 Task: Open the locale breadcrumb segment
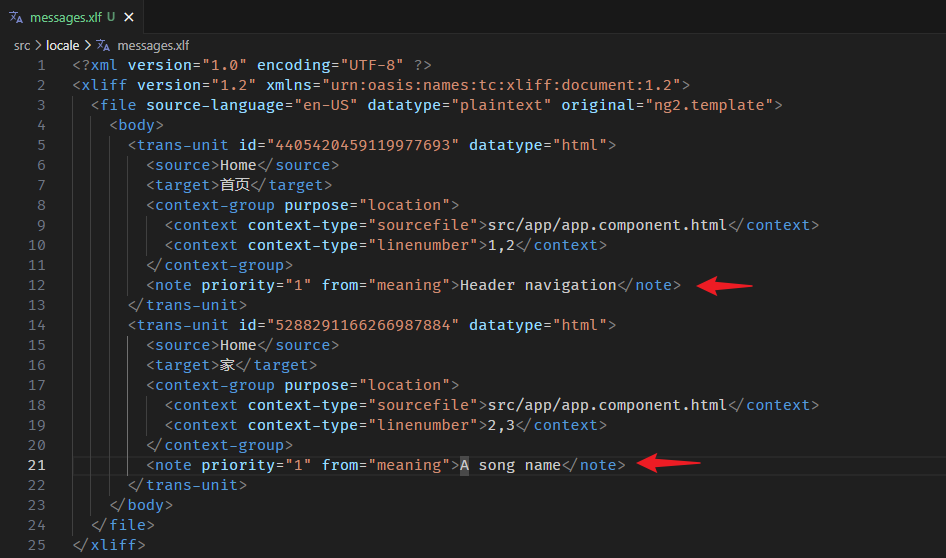[63, 46]
